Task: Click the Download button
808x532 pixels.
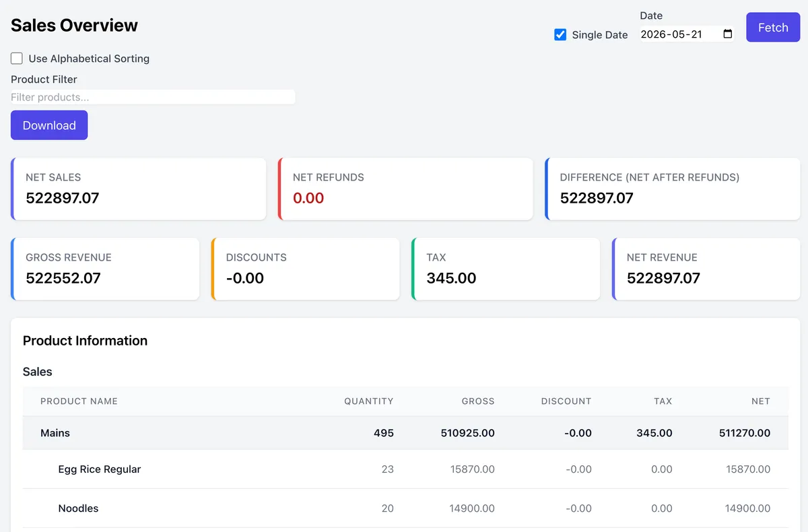Action: [49, 125]
